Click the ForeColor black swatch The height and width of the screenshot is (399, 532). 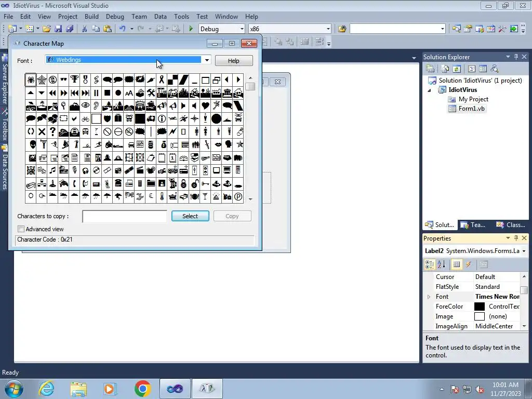point(480,307)
